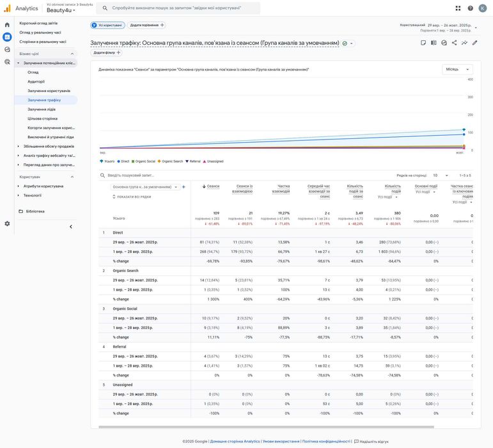This screenshot has height=448, width=493.
Task: Select Залучення користувачів in sidebar
Action: click(49, 91)
